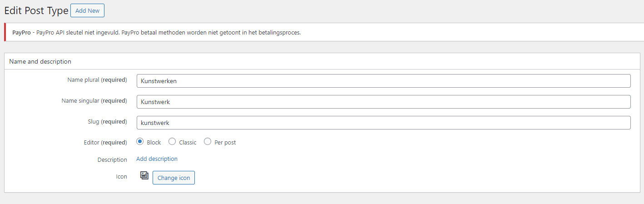Image resolution: width=644 pixels, height=204 pixels.
Task: Enable the Per post editor option
Action: pos(208,142)
